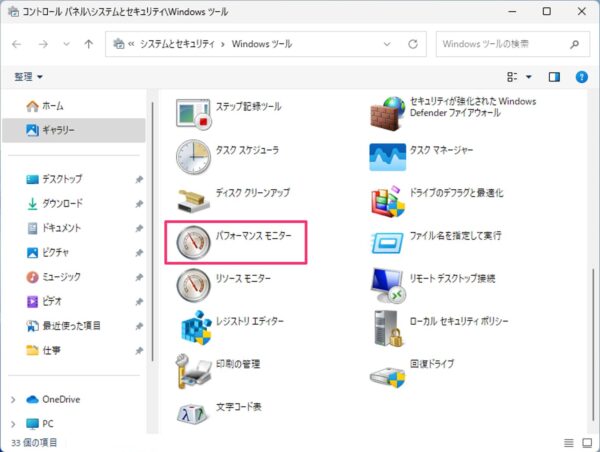The height and width of the screenshot is (452, 600).
Task: Open the Windows Defender ファイアウォール brick wall icon
Action: [x=388, y=114]
